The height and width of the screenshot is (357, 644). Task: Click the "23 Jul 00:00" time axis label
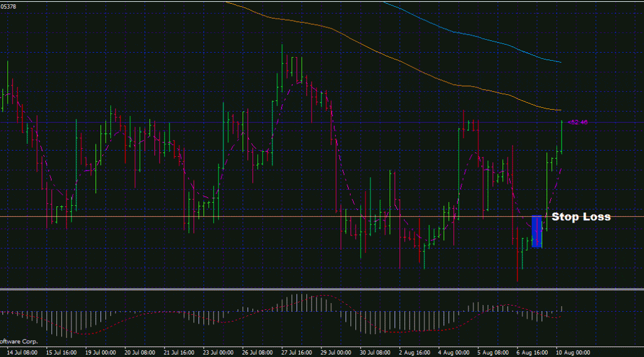coord(218,353)
